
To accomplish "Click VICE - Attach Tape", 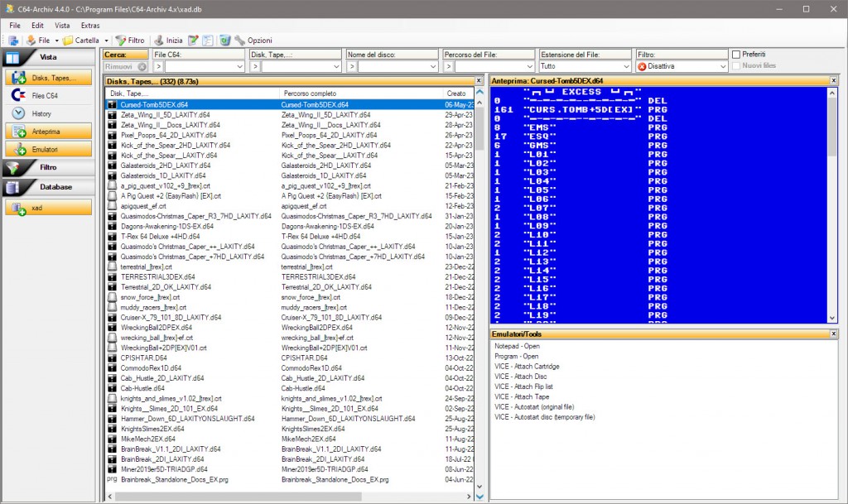I will [522, 396].
